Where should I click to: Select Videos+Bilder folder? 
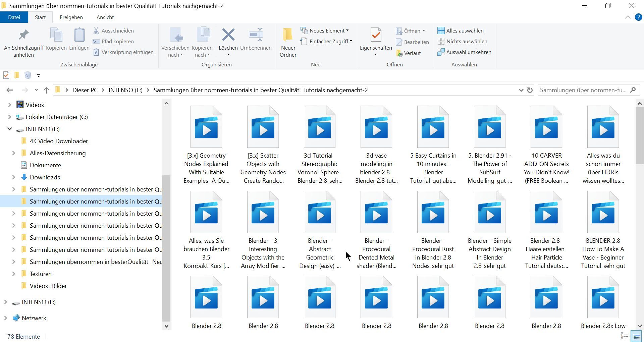tap(48, 286)
